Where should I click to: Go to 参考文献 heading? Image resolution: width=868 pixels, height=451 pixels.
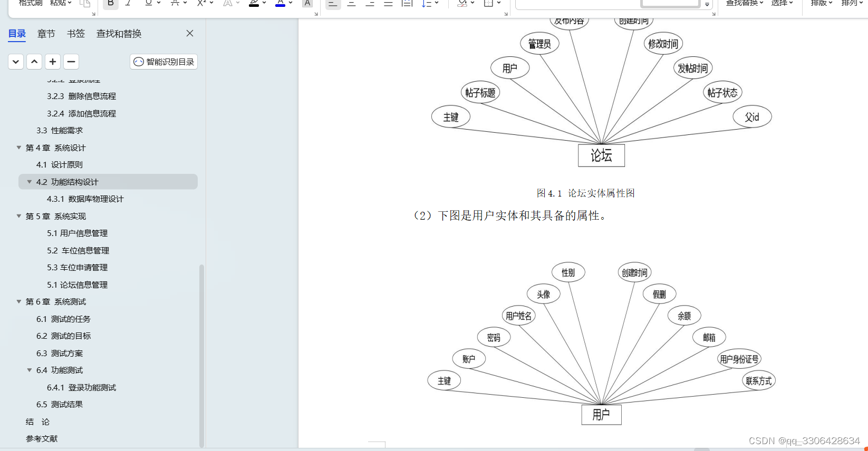[x=42, y=438]
